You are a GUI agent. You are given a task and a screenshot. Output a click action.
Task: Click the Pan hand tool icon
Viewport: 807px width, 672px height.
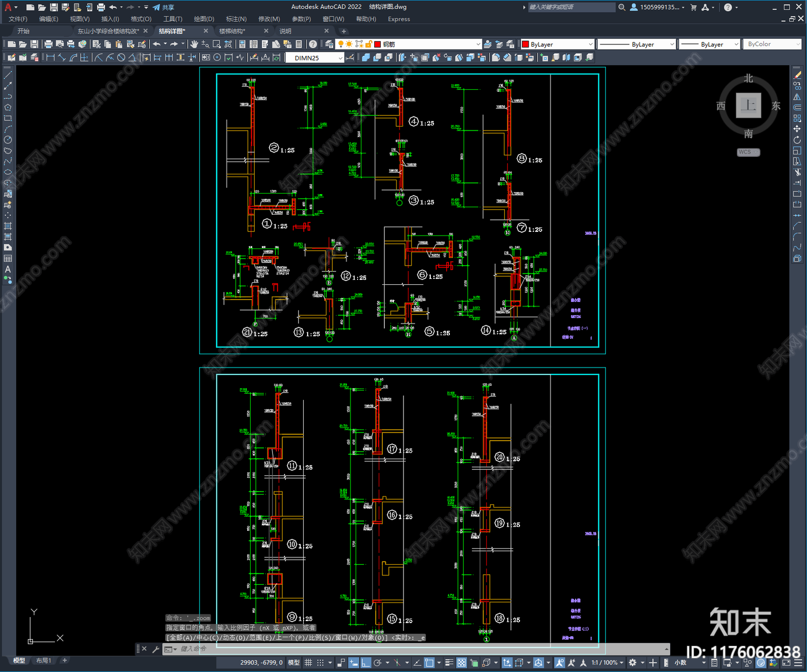click(x=194, y=44)
